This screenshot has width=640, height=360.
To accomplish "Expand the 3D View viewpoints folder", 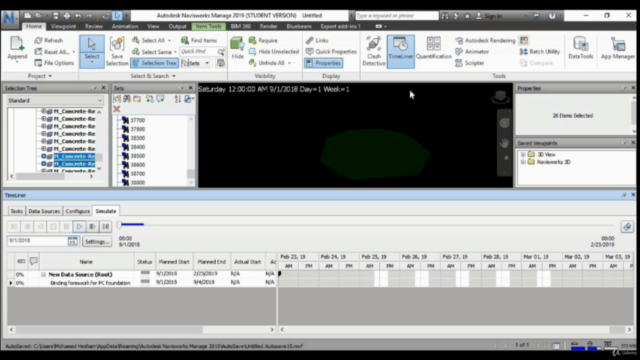I will click(523, 155).
